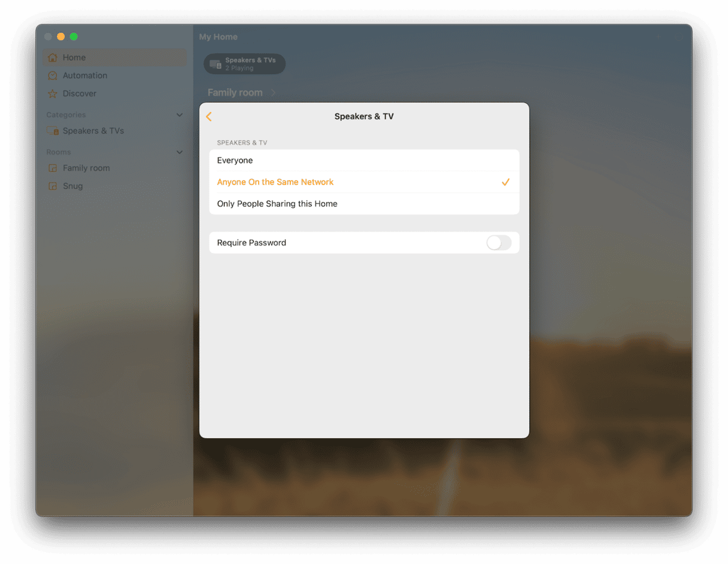Click the Speakers & TVs 2 Playing pill

244,64
